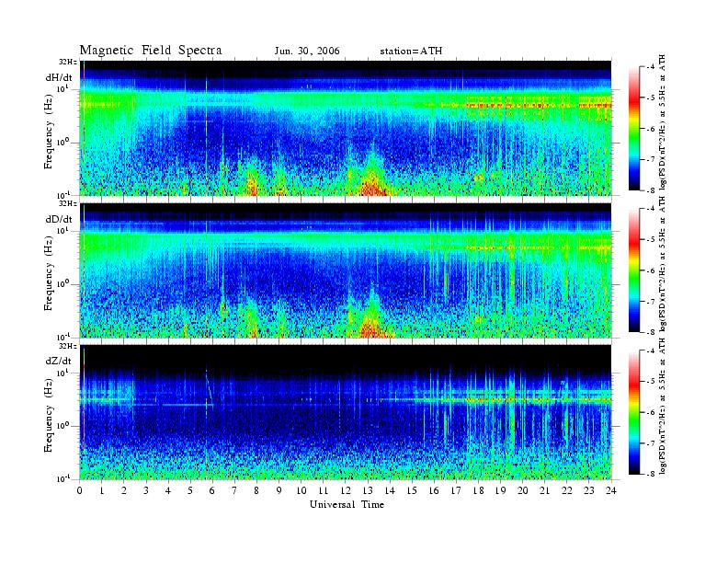This screenshot has width=728, height=563.
Task: Click the "-6" value on the dD/dt color scale
Action: tap(651, 270)
